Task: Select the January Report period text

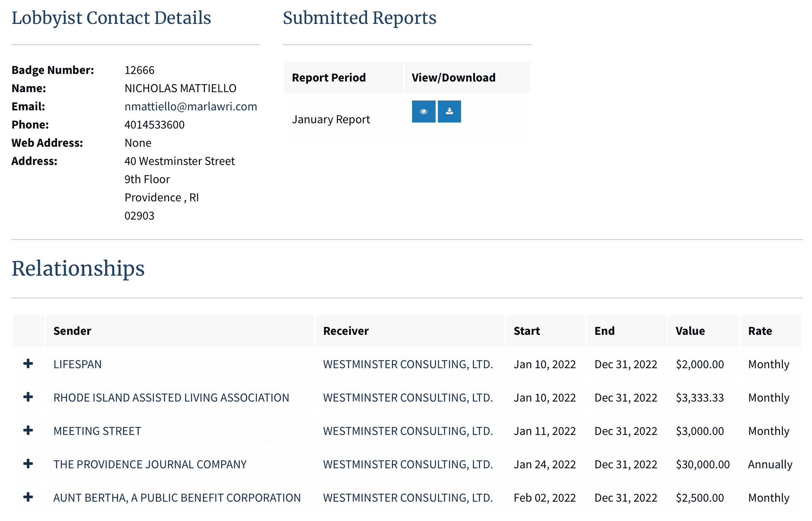Action: (x=331, y=119)
